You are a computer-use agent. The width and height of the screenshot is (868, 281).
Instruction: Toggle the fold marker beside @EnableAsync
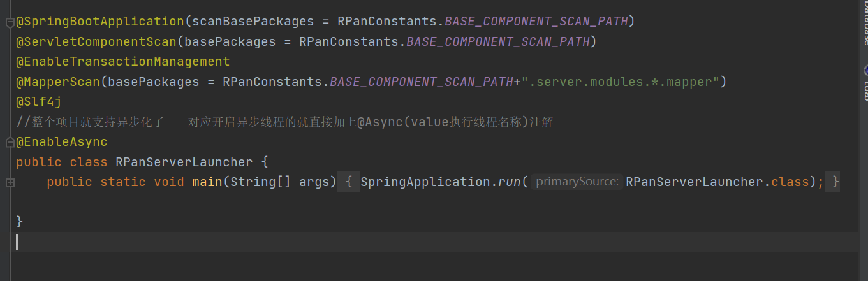pos(9,141)
